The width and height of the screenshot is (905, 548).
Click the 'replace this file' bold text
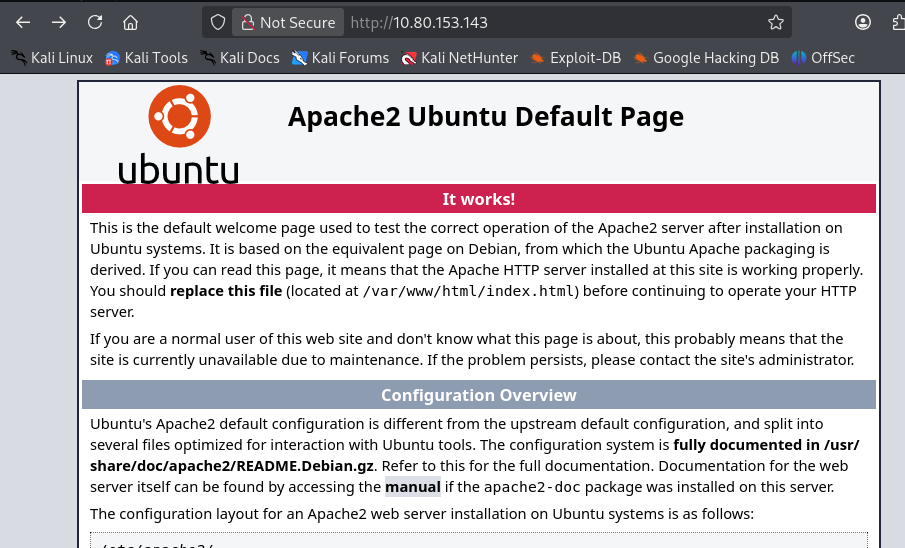[226, 291]
